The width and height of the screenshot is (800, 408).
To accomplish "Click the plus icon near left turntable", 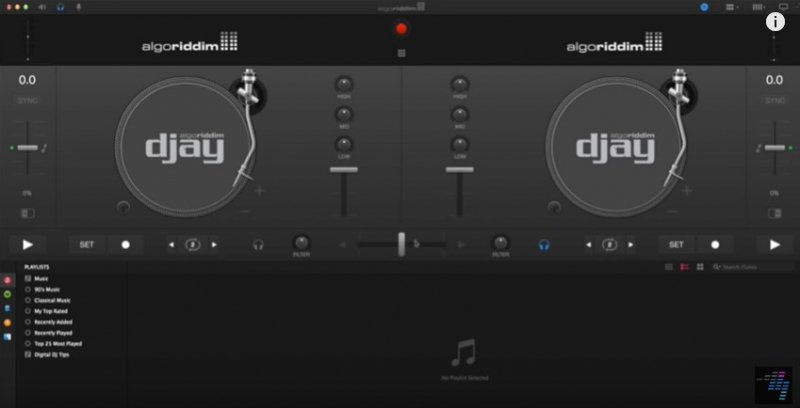I will pos(260,191).
